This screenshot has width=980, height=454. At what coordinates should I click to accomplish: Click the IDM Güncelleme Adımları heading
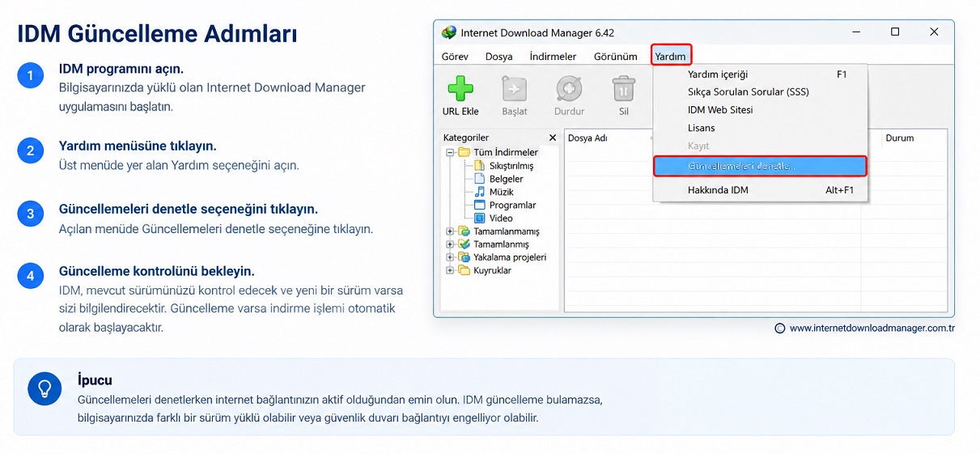[x=157, y=35]
